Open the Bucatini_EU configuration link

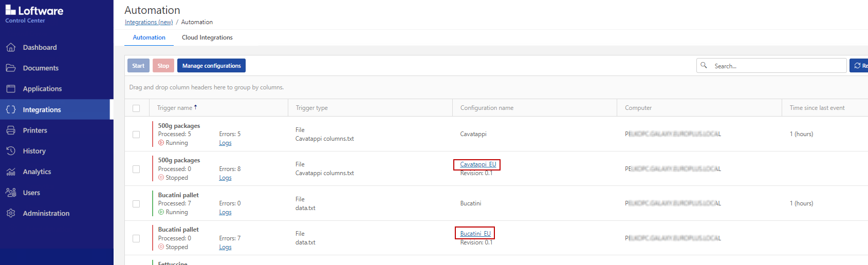tap(475, 234)
